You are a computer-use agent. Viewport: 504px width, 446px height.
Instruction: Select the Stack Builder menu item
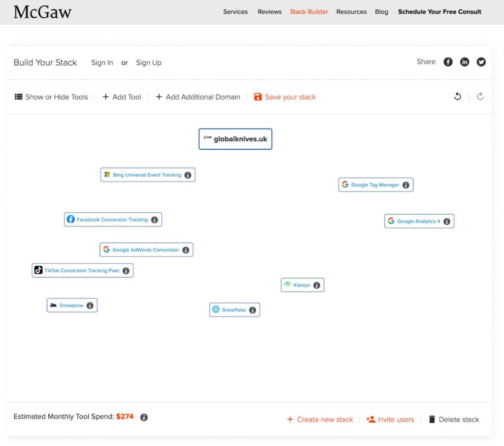coord(309,11)
